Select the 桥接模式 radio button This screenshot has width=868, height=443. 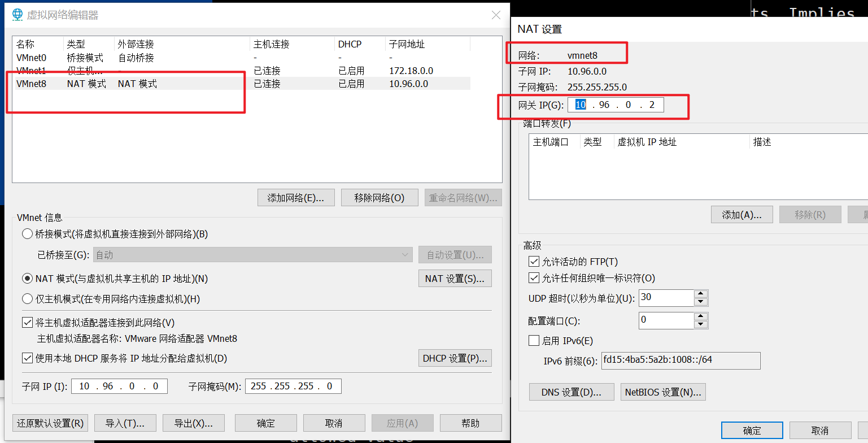point(27,234)
